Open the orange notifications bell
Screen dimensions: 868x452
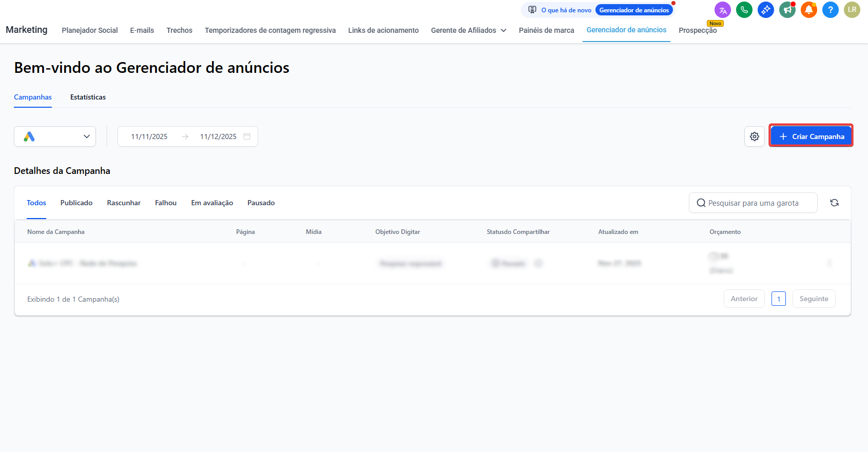point(808,10)
